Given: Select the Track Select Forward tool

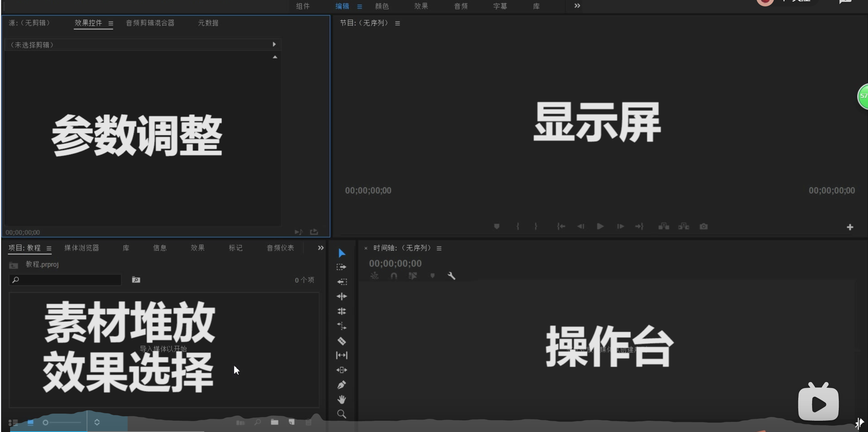Looking at the screenshot, I should [x=342, y=267].
